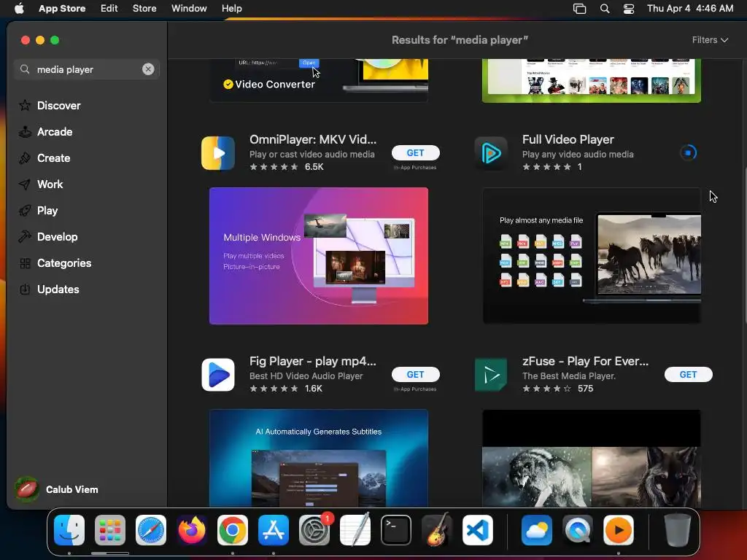View Fig Player AI subtitles screenshot
The height and width of the screenshot is (560, 747).
[x=319, y=458]
